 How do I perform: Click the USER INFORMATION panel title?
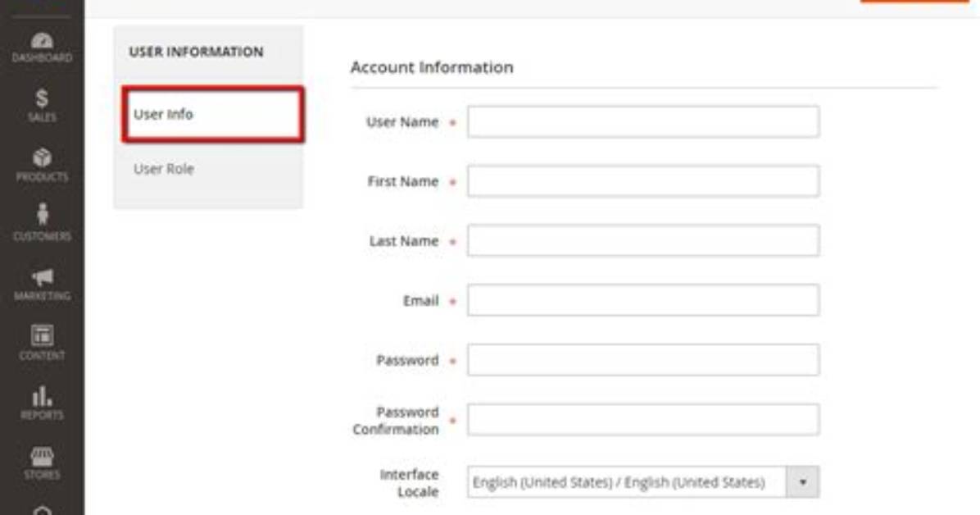click(197, 52)
